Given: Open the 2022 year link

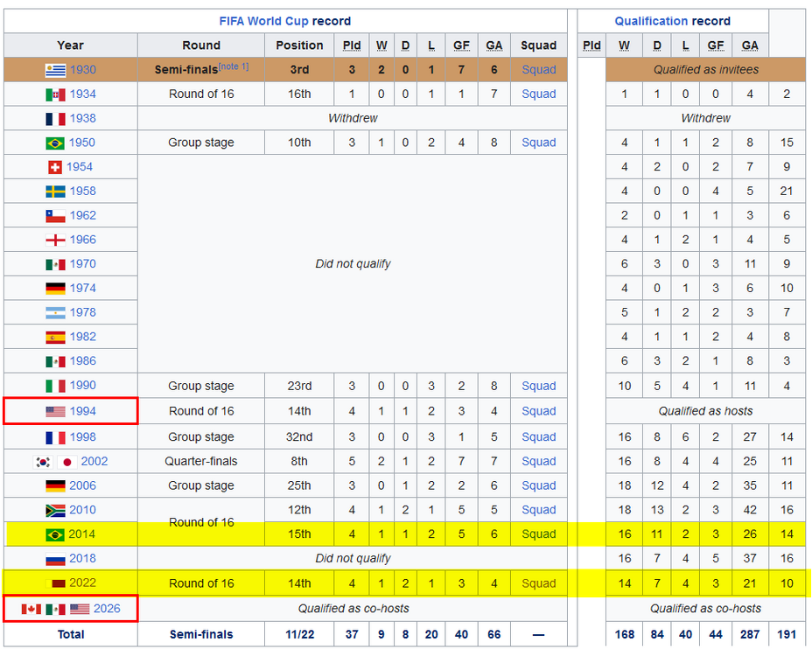Looking at the screenshot, I should (x=83, y=583).
